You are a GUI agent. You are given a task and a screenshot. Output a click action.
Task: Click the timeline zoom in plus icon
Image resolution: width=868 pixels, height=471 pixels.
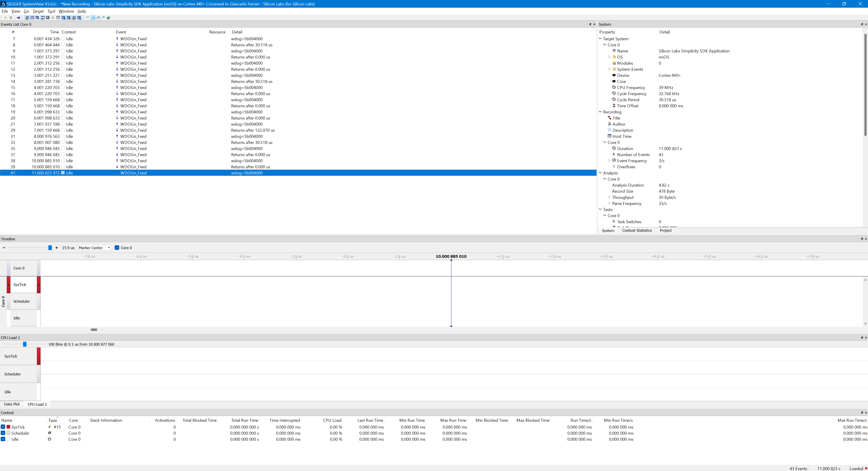pos(57,248)
